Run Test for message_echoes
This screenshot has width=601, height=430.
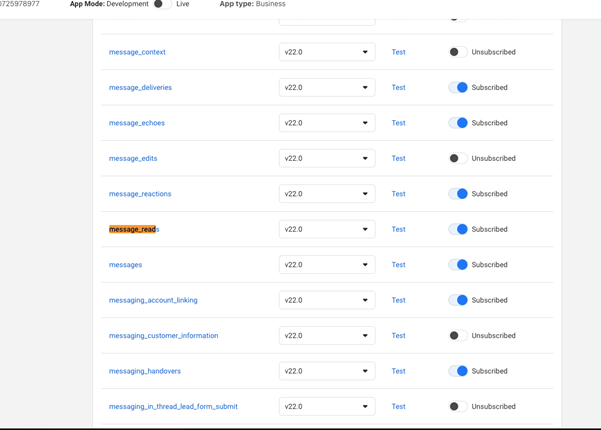pos(398,123)
